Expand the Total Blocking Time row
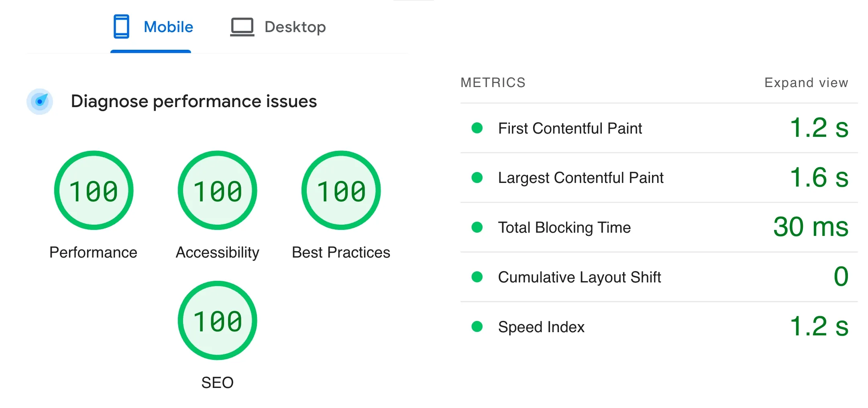Viewport: 868px width, 408px height. (564, 227)
